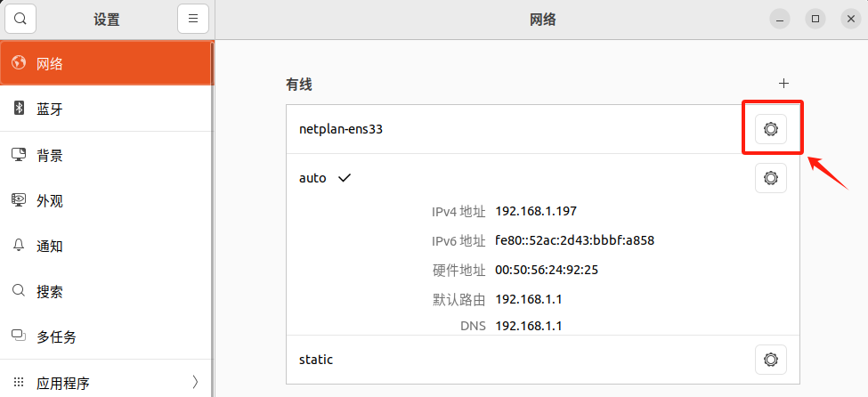Open search in the settings header
Image resolution: width=868 pixels, height=397 pixels.
pos(20,19)
